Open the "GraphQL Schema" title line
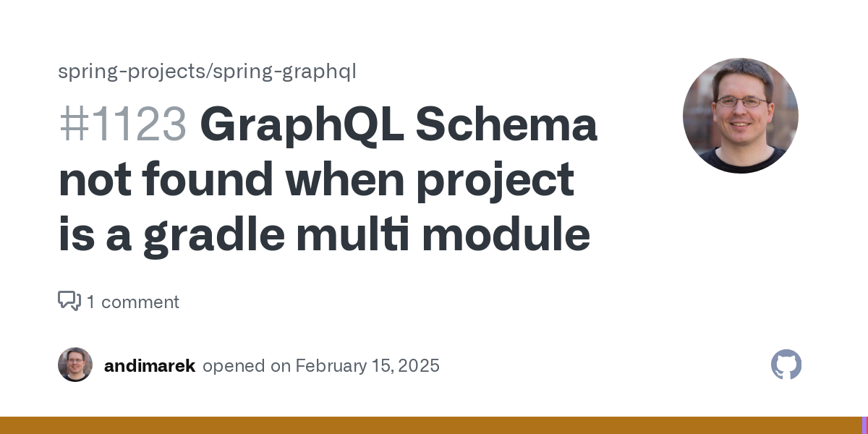The width and height of the screenshot is (868, 434). [x=399, y=124]
